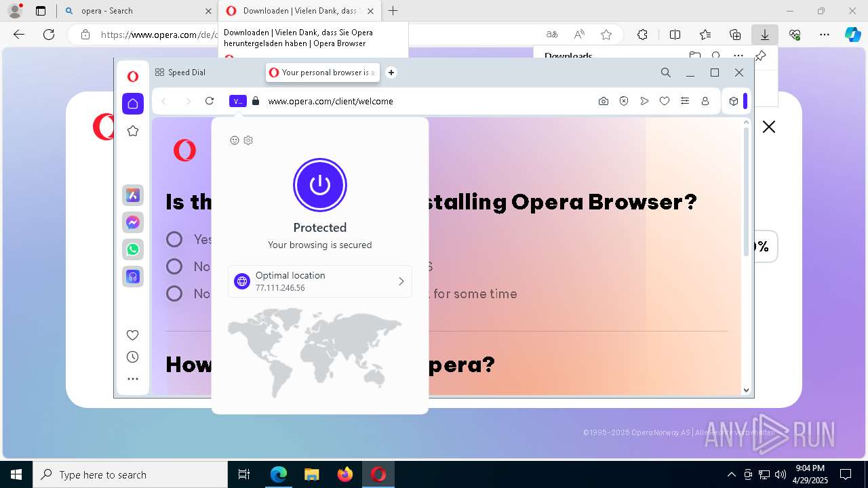This screenshot has height=488, width=868.
Task: Reload the Opera welcome page
Action: pyautogui.click(x=210, y=101)
